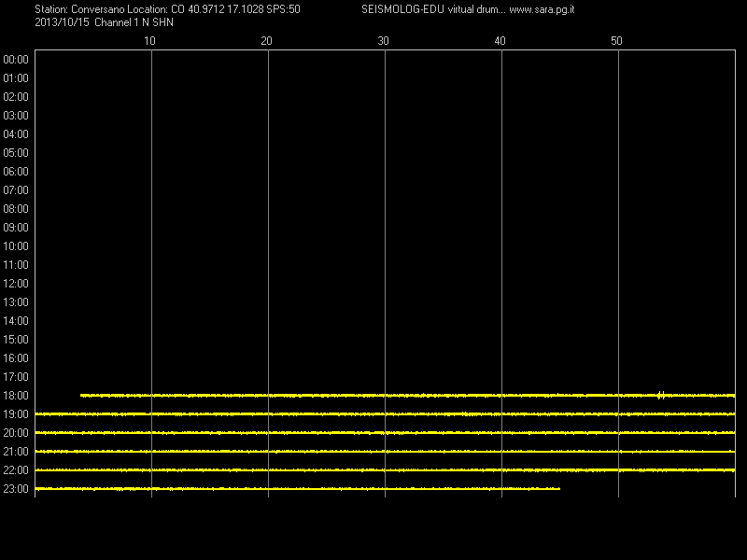Click the minute 50 axis label
Image resolution: width=747 pixels, height=560 pixels.
[x=616, y=41]
